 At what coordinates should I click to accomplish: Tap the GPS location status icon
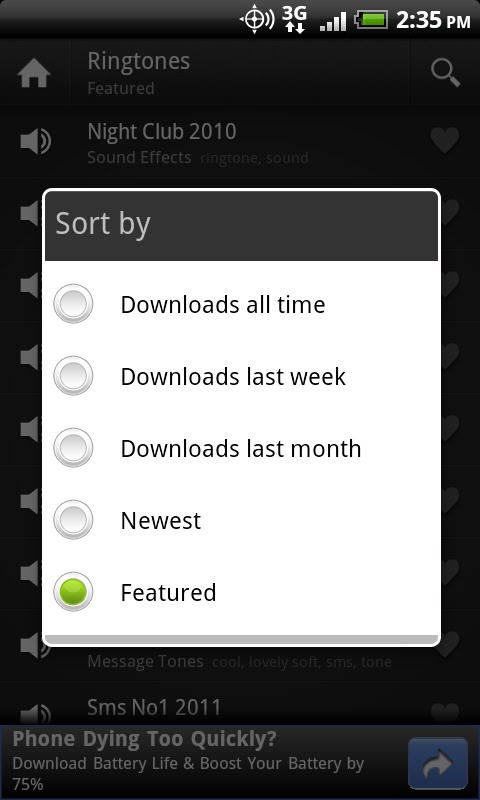256,19
